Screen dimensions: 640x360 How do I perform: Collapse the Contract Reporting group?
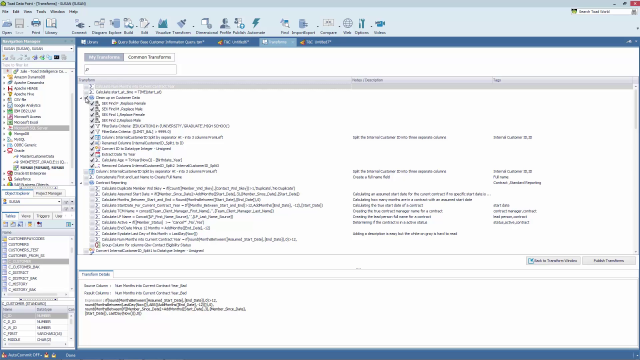tap(81, 183)
